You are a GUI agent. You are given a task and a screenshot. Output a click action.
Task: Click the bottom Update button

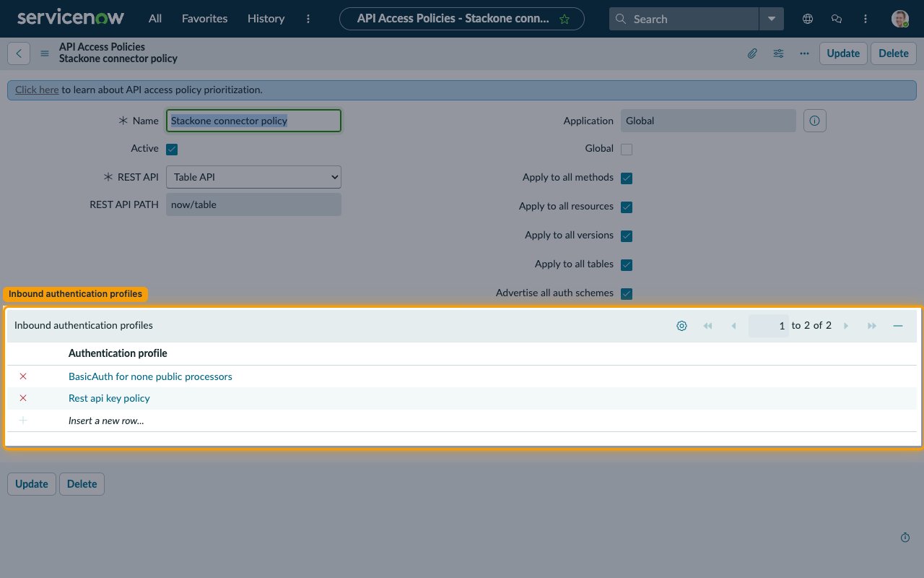[x=32, y=484]
